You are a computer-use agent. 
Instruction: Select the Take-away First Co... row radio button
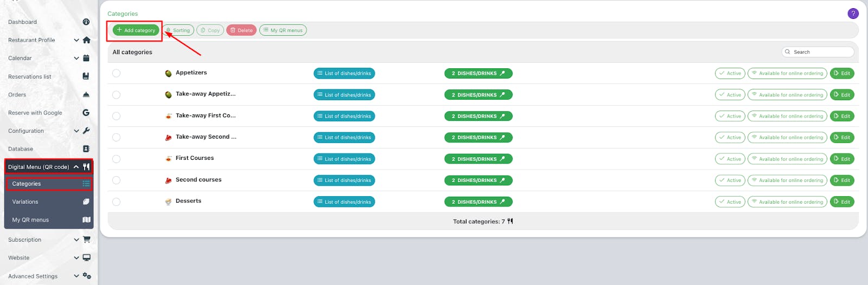[116, 116]
